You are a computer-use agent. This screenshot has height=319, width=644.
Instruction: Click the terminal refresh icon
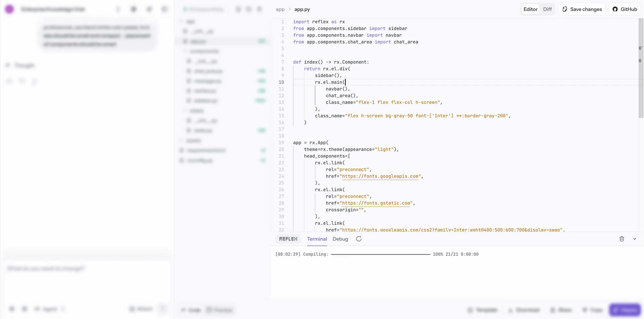(359, 239)
